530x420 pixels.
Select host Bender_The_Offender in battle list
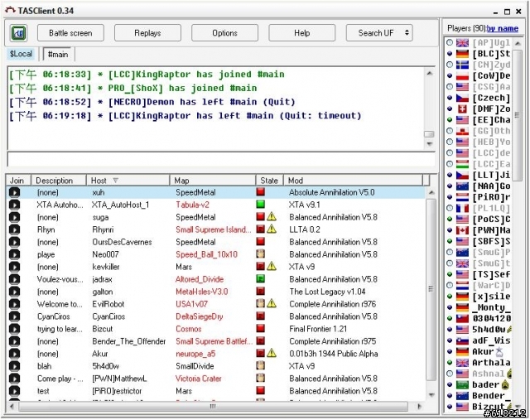point(129,341)
